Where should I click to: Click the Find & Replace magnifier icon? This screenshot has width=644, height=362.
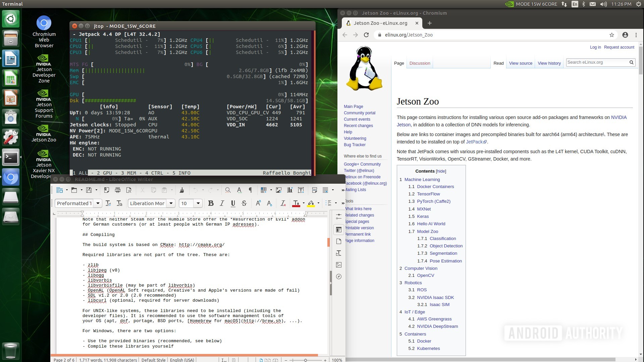coord(228,190)
